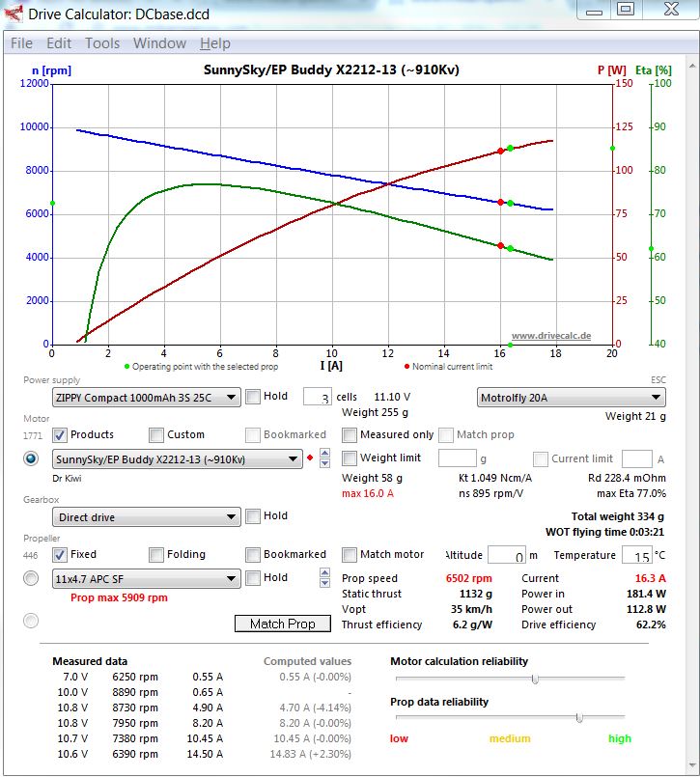Click the motor list up/down stepper arrows
700x777 pixels.
[324, 458]
